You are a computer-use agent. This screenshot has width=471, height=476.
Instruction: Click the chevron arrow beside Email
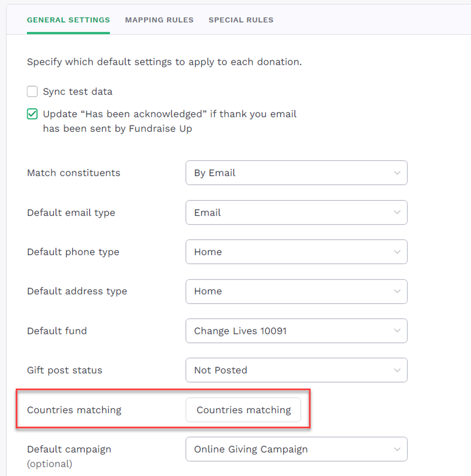tap(397, 212)
